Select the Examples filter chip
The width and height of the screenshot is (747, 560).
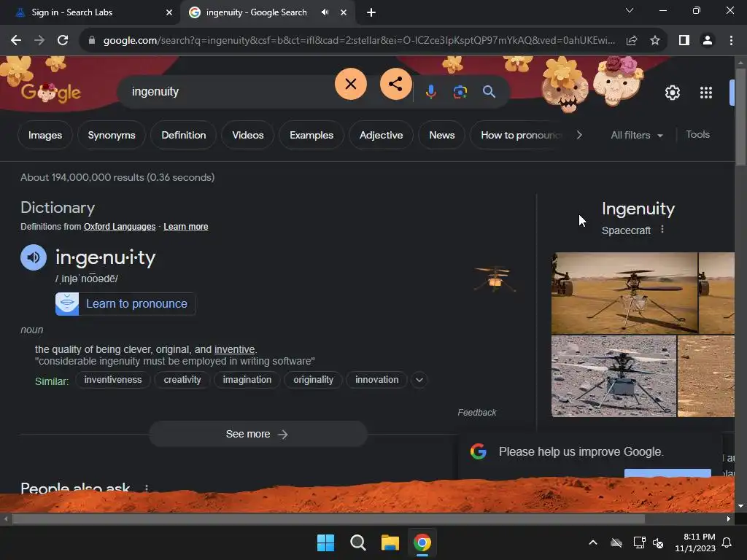click(311, 135)
